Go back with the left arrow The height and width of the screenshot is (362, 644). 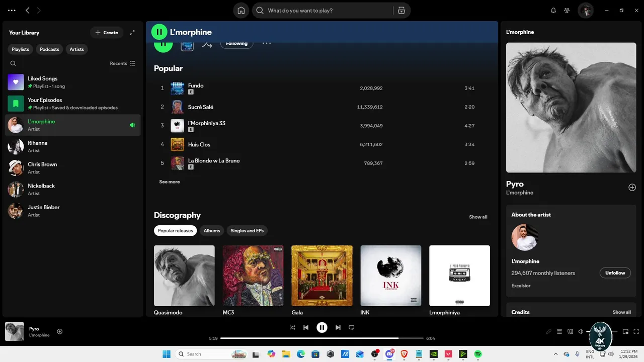[x=28, y=10]
